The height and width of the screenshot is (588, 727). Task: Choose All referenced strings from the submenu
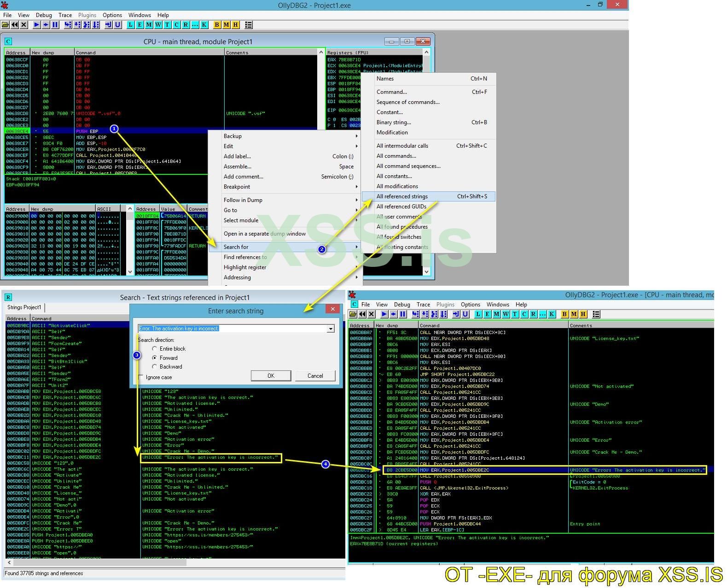coord(429,196)
